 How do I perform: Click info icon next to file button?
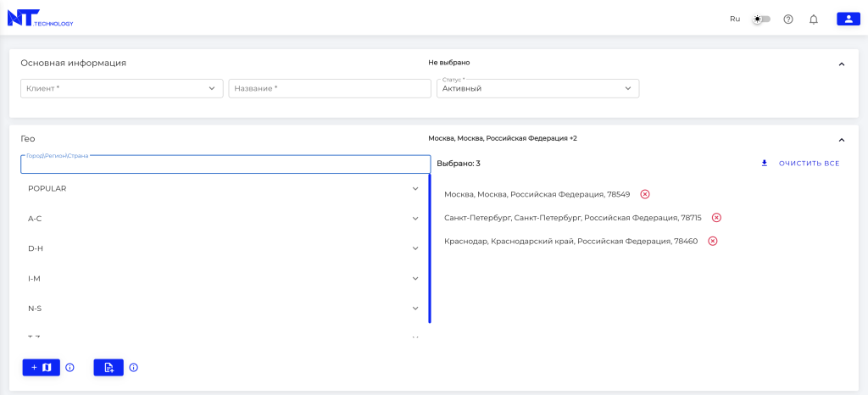pos(134,367)
